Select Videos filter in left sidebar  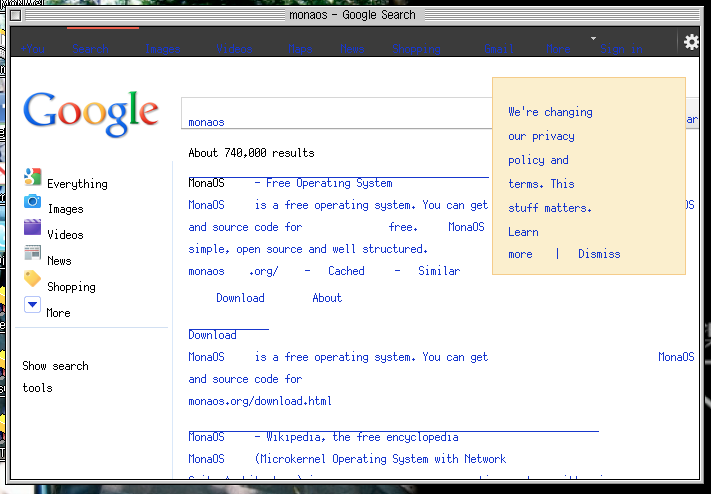[x=65, y=235]
